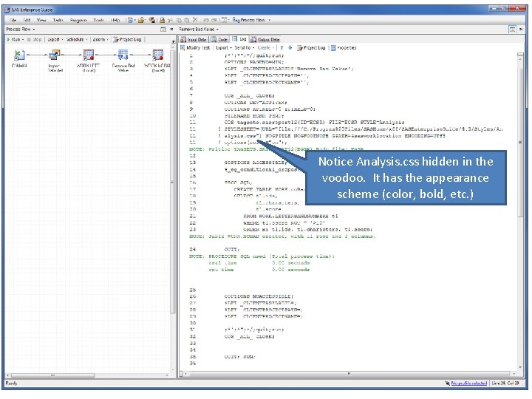Click the Paste toolbar icon
Screen dimensions: 532x399
[x=186, y=20]
